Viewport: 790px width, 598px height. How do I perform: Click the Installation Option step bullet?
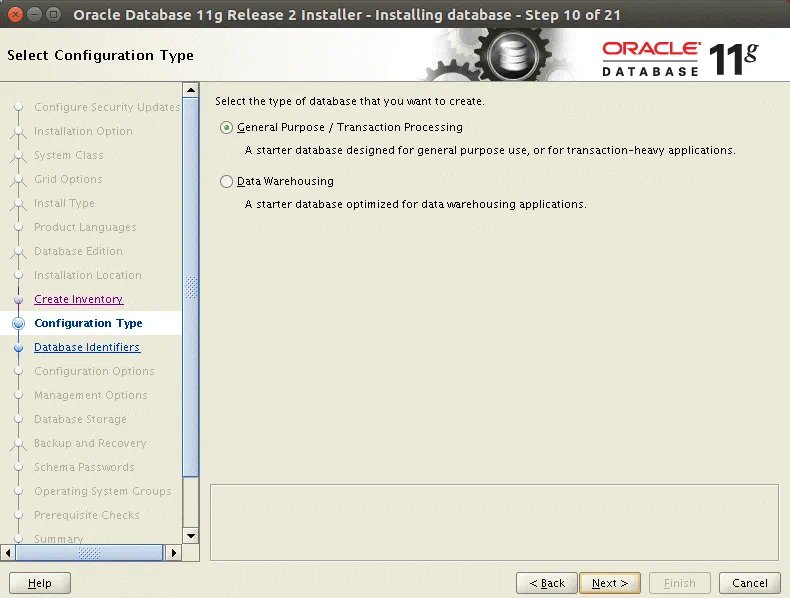point(17,132)
